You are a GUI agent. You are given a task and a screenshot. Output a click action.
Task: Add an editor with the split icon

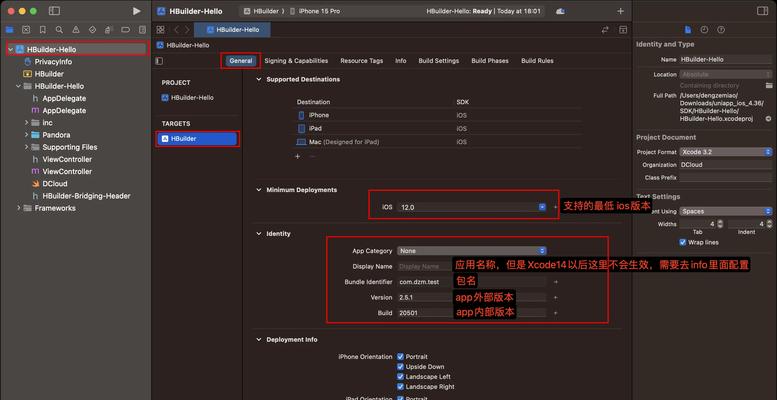[623, 30]
